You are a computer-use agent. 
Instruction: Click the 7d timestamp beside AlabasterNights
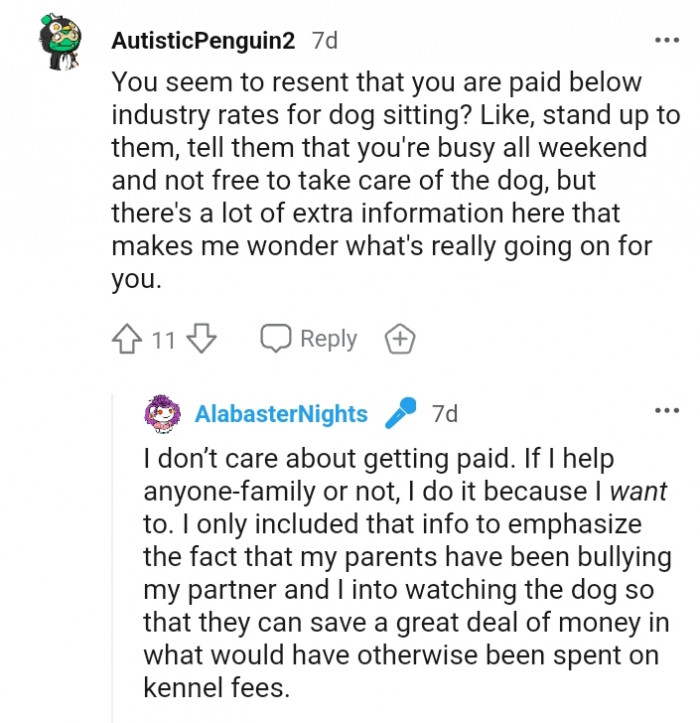coord(445,414)
